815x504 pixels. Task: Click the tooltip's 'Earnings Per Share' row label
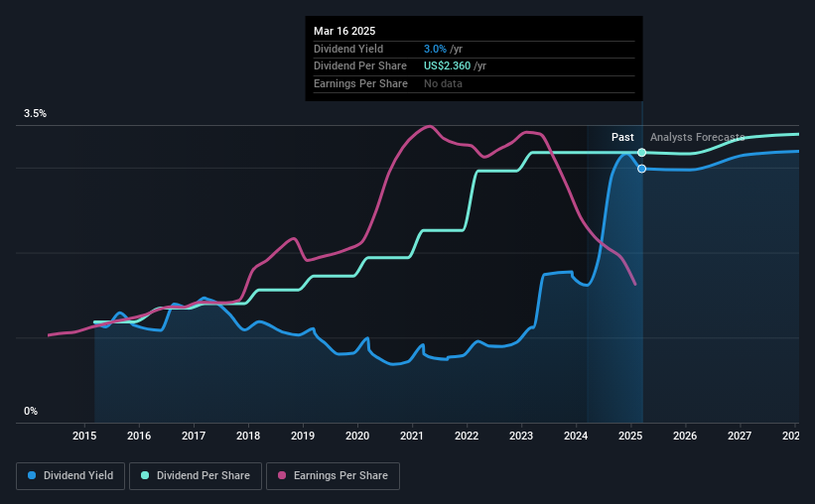[x=360, y=83]
